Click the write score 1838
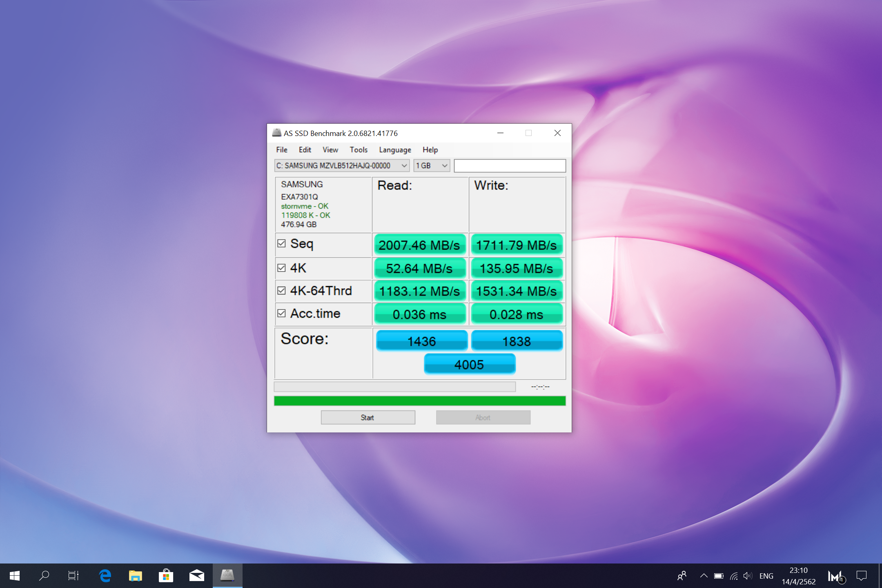Image resolution: width=882 pixels, height=588 pixels. (x=517, y=341)
